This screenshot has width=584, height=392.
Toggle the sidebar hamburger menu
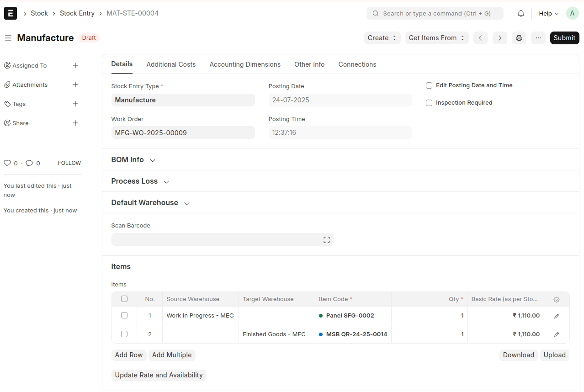point(8,38)
